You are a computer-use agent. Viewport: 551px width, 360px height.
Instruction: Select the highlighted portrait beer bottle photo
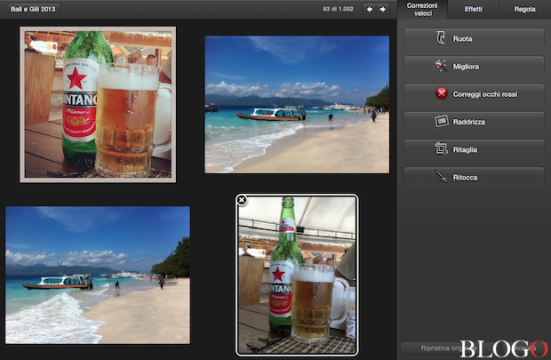point(297,275)
